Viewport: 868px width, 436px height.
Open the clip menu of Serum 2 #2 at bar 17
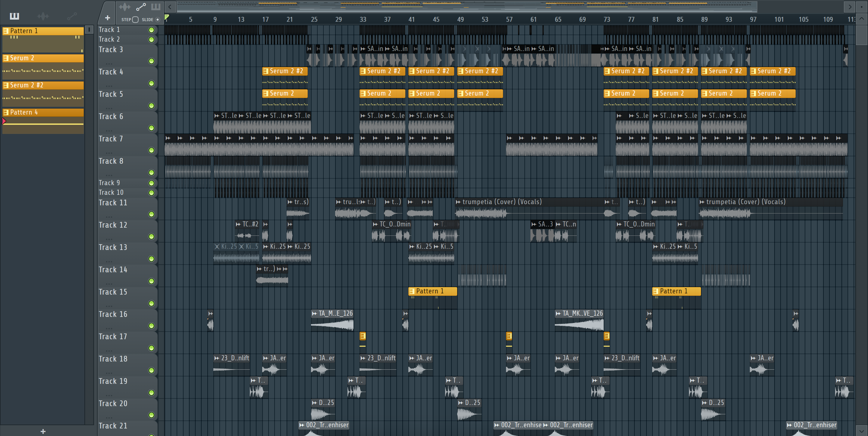pyautogui.click(x=266, y=71)
